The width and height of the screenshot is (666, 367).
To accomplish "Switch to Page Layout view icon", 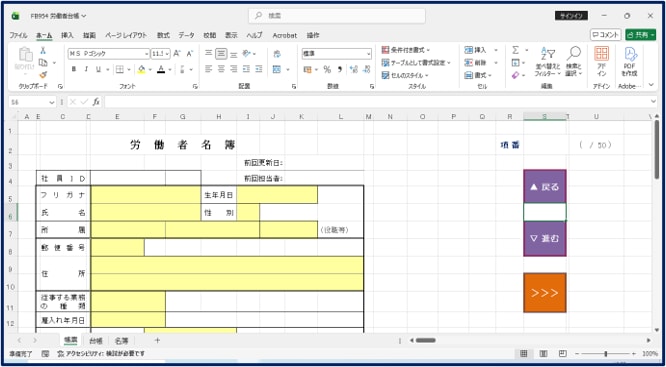I will [543, 354].
